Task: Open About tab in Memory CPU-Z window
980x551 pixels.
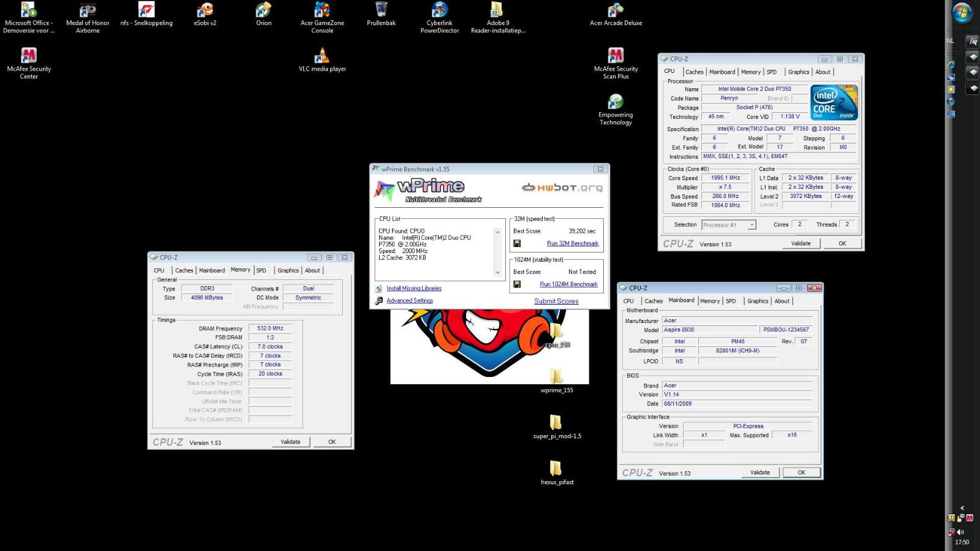Action: 312,270
